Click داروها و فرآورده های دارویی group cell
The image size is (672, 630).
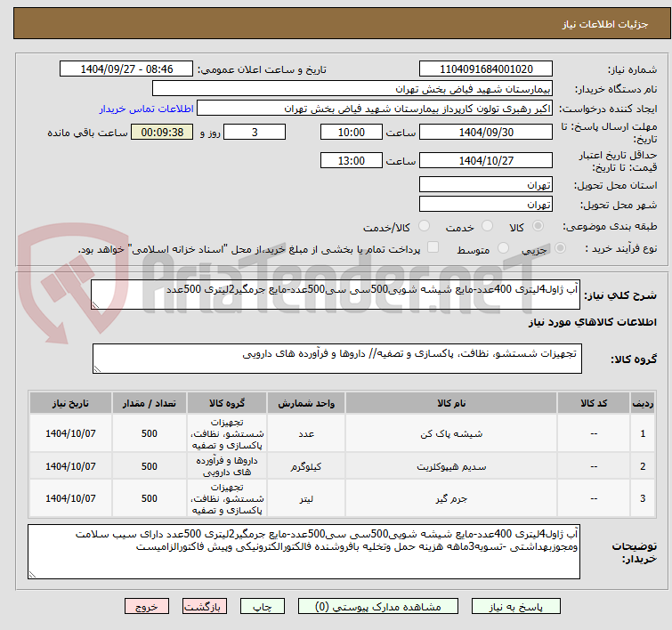tap(227, 466)
